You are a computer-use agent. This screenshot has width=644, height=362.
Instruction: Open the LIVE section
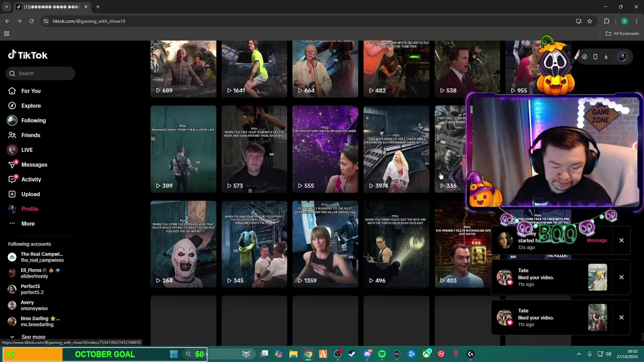click(x=27, y=150)
